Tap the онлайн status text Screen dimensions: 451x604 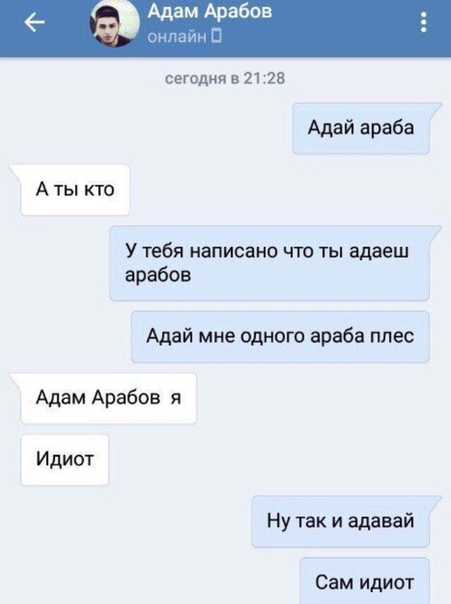pos(177,37)
